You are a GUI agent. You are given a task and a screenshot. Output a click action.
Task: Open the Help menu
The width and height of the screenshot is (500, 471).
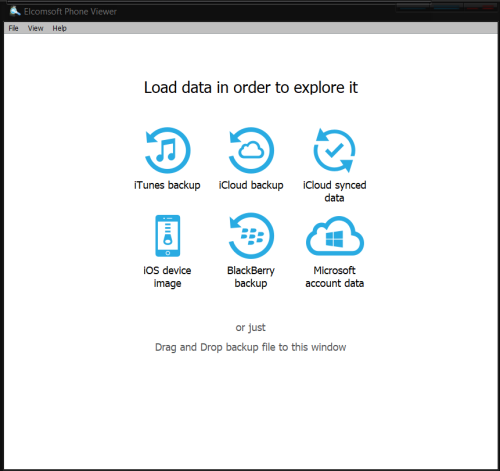pyautogui.click(x=59, y=28)
